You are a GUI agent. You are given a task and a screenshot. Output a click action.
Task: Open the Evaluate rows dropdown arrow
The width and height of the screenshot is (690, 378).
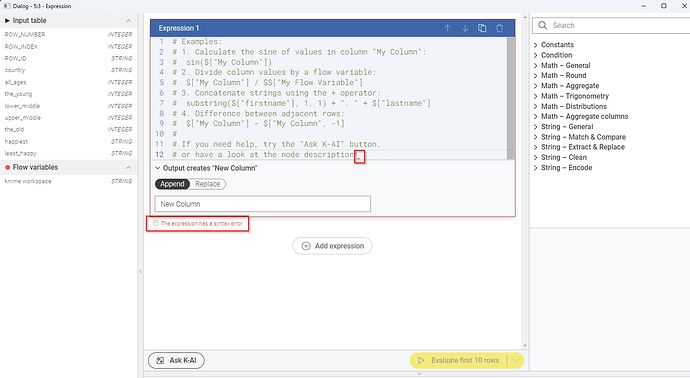[516, 360]
